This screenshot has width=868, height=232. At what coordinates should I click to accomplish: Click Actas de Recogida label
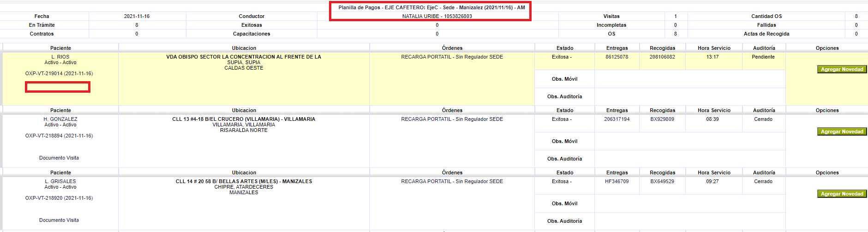(766, 34)
